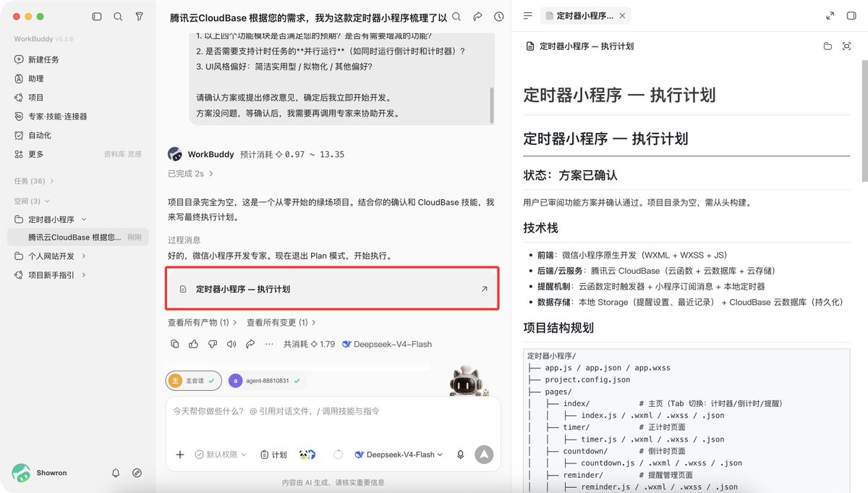
Task: Open the 默认权限 permission dropdown
Action: pos(221,455)
